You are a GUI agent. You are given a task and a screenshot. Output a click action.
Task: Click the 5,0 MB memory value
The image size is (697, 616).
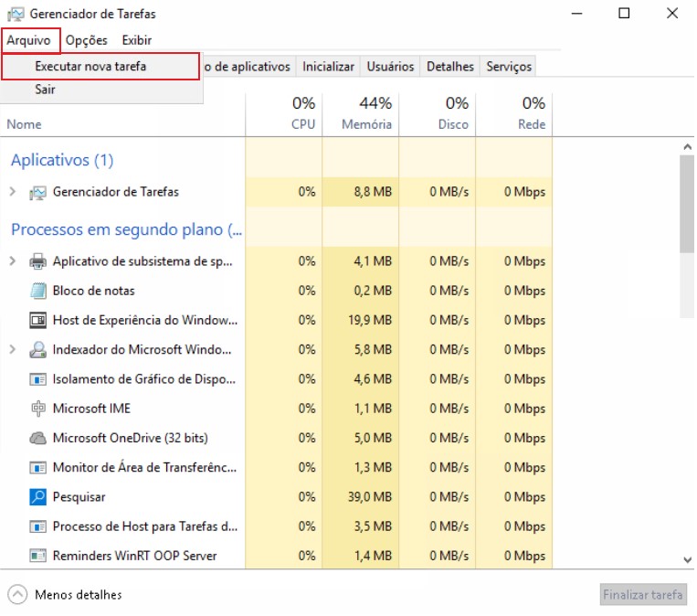point(373,438)
